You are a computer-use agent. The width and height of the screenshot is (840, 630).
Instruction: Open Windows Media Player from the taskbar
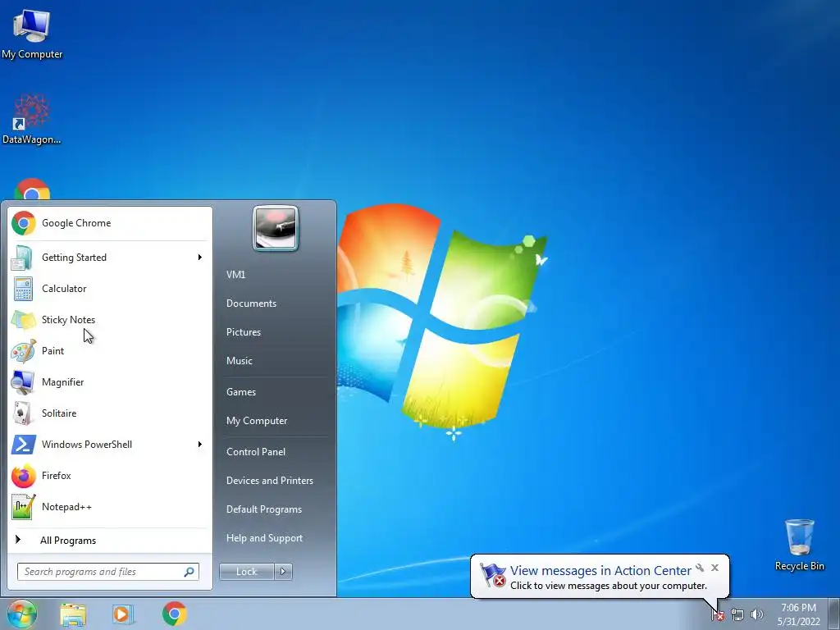click(123, 614)
